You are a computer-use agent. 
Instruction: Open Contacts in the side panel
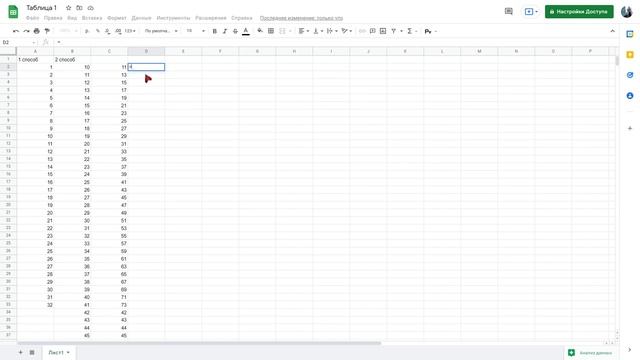630,96
